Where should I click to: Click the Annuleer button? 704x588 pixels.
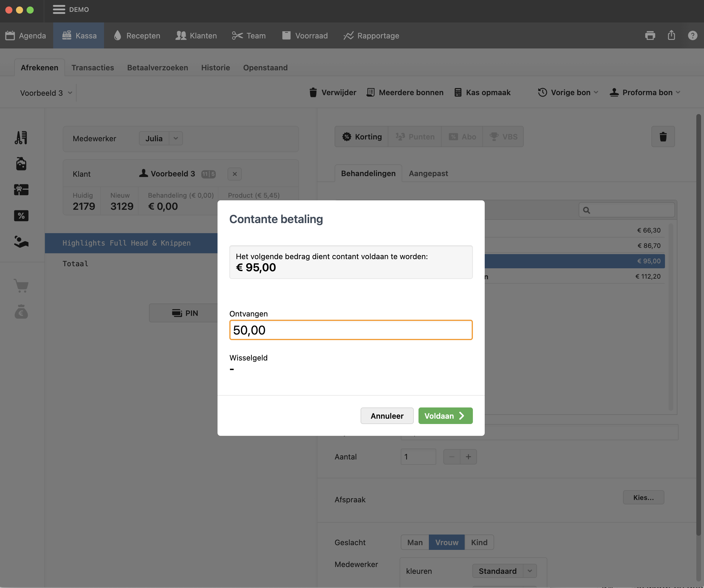pos(387,416)
